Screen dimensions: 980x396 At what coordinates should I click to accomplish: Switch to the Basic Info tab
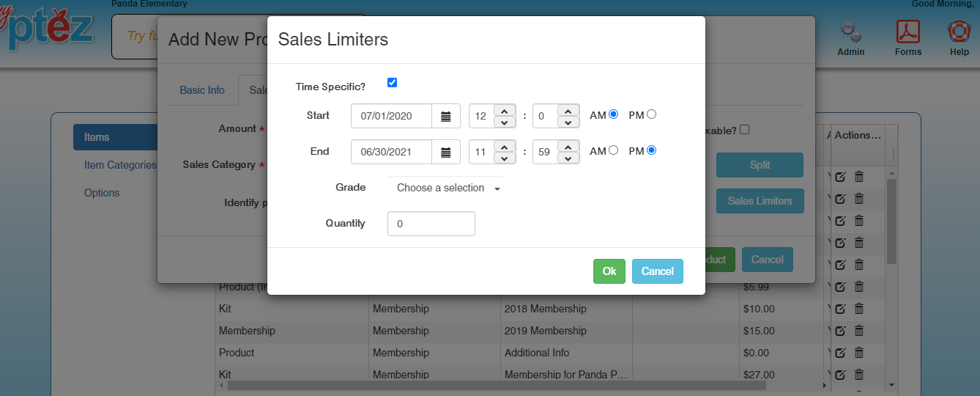click(x=202, y=90)
